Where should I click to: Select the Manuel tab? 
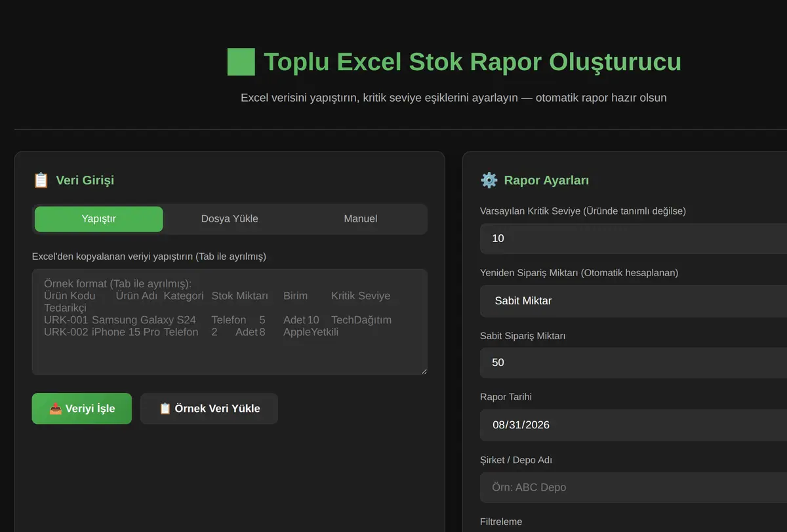[361, 219]
